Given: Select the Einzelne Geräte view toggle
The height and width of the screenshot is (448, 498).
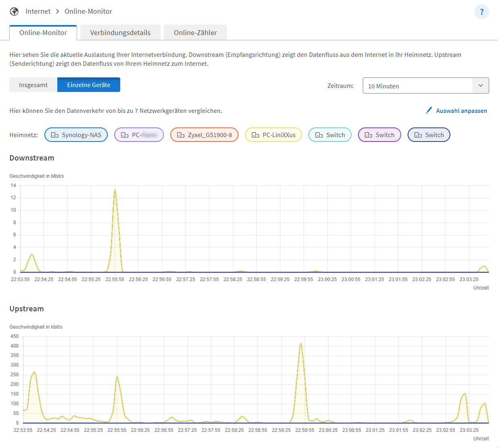Looking at the screenshot, I should (89, 85).
